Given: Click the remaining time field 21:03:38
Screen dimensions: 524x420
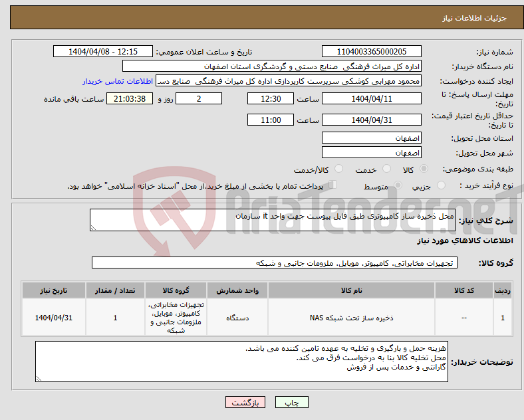Looking at the screenshot, I should point(130,99).
